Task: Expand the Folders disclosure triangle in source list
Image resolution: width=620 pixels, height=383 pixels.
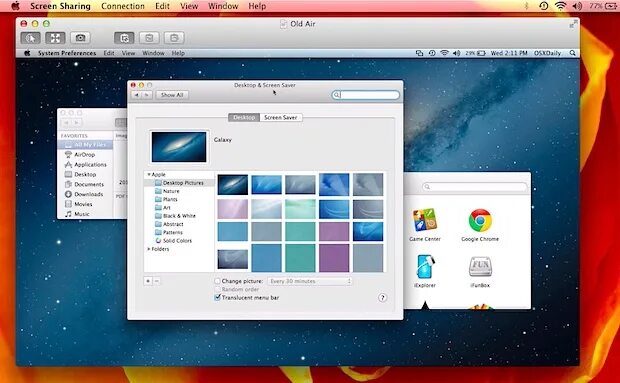Action: (149, 249)
